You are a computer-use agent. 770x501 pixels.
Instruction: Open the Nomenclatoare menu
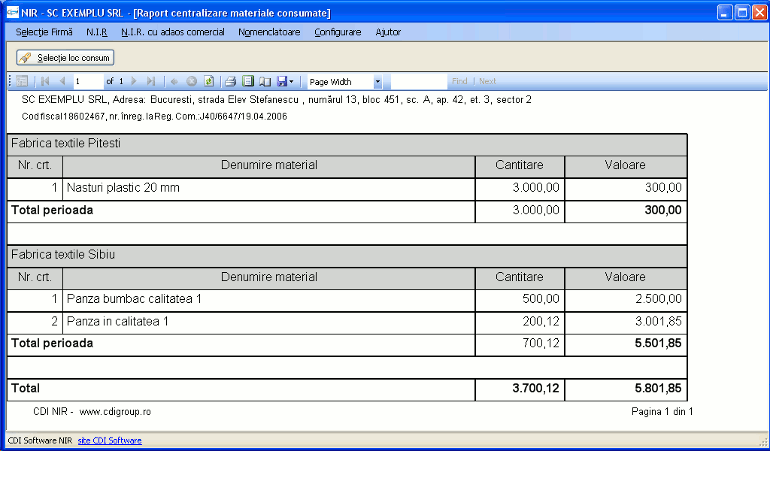tap(269, 32)
